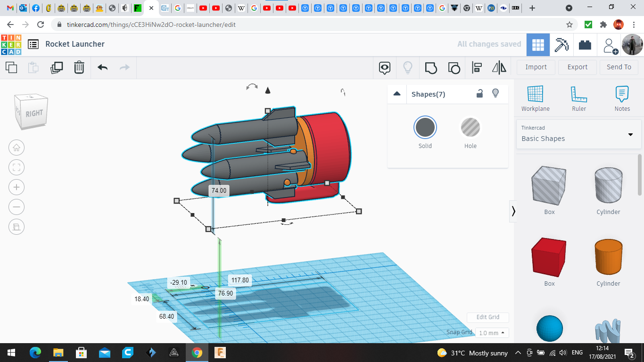The width and height of the screenshot is (644, 362).
Task: Click Home view button
Action: coord(17,148)
